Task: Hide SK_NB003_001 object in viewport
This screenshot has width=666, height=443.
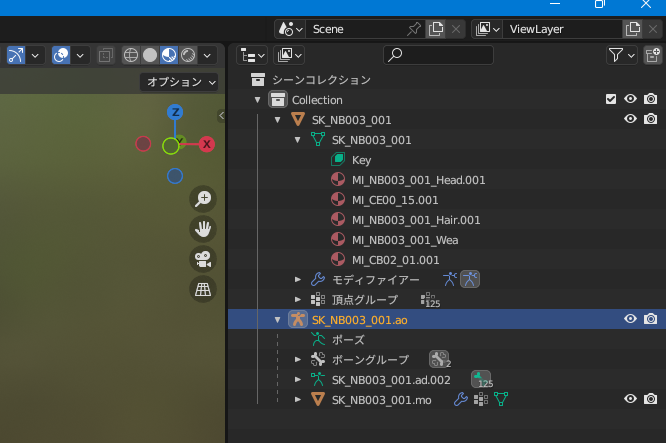Action: coord(630,119)
